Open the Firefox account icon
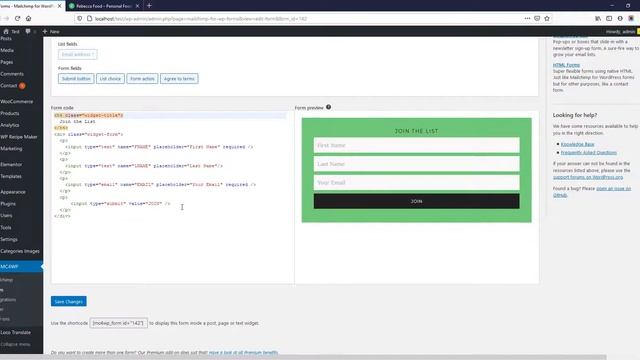640x360 pixels. (620, 18)
